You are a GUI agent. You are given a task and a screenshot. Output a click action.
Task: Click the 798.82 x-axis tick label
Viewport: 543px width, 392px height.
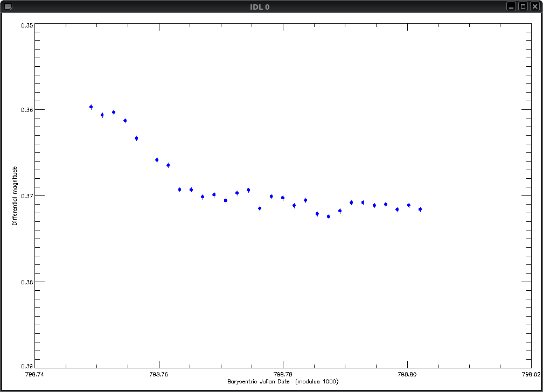point(531,374)
